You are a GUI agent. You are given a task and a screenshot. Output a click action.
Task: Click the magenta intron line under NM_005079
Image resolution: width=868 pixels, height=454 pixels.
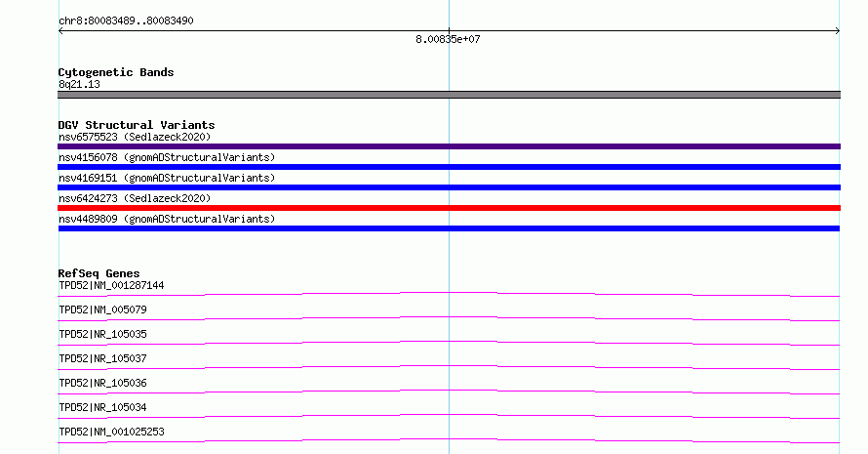pos(449,318)
